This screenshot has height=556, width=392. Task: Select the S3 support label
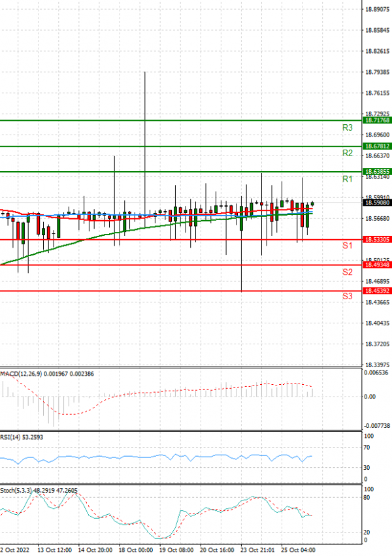tap(348, 297)
